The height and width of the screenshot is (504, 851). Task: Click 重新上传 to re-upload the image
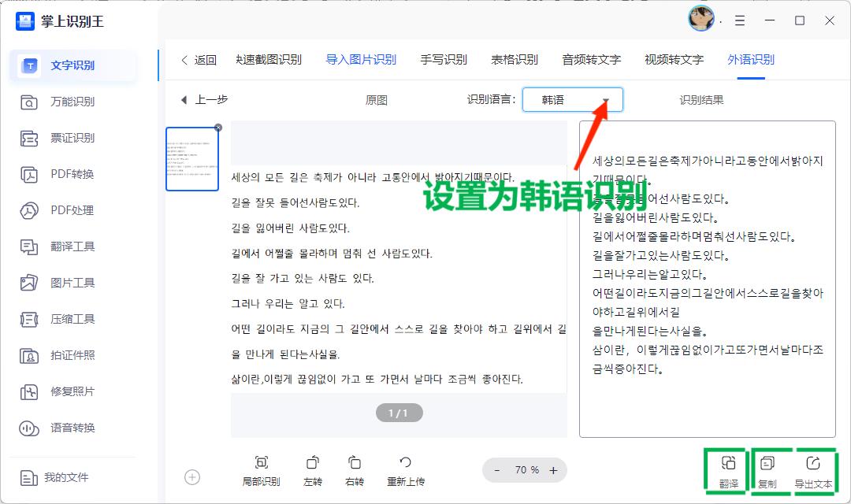pyautogui.click(x=405, y=471)
